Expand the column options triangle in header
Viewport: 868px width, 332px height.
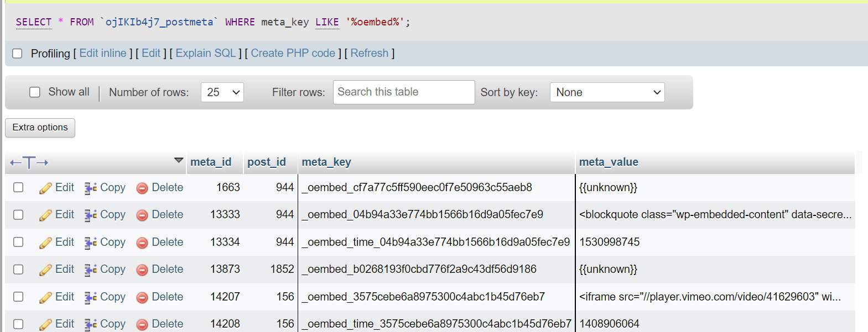pos(178,160)
